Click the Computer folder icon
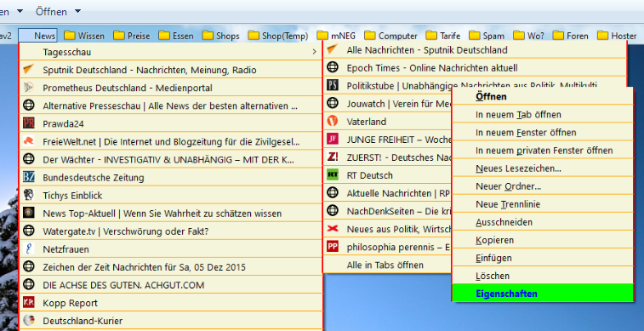The height and width of the screenshot is (331, 644). pos(370,36)
